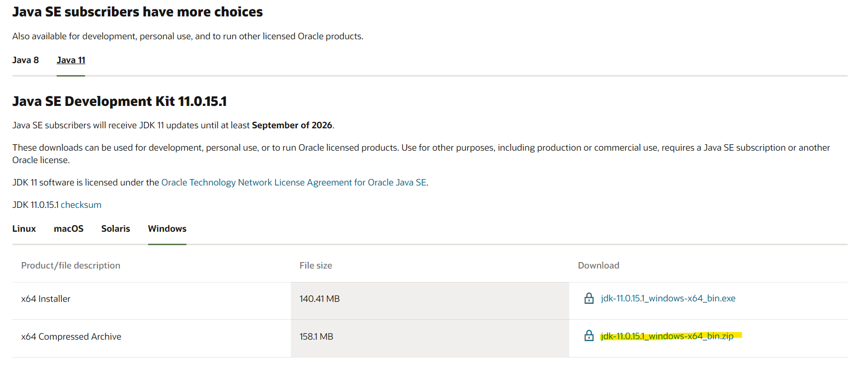Click the lock icon beside the .zip download

coord(589,336)
